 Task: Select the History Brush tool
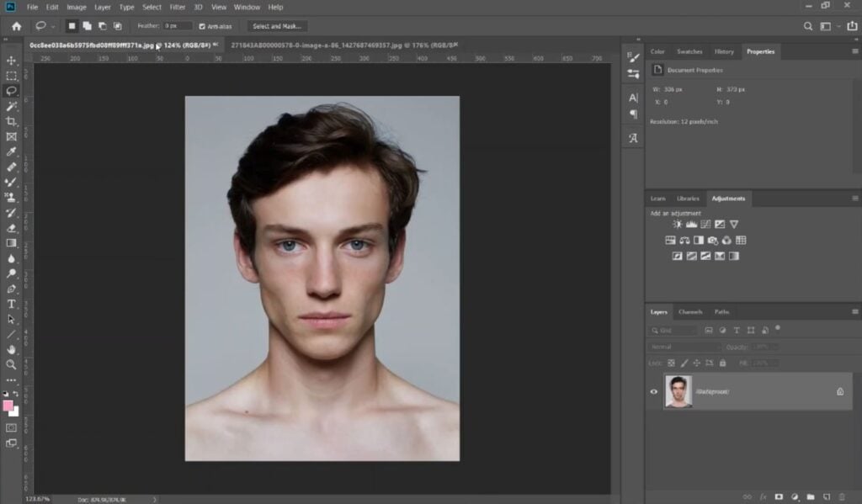pos(11,213)
